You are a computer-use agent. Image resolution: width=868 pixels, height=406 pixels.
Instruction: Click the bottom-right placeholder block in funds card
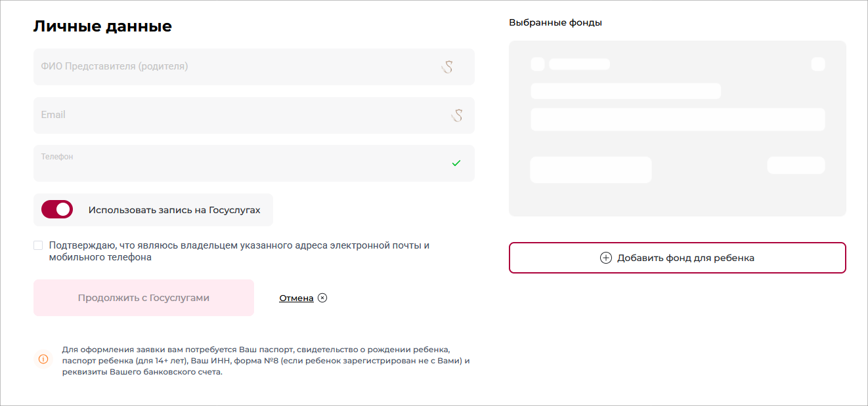[x=796, y=165]
